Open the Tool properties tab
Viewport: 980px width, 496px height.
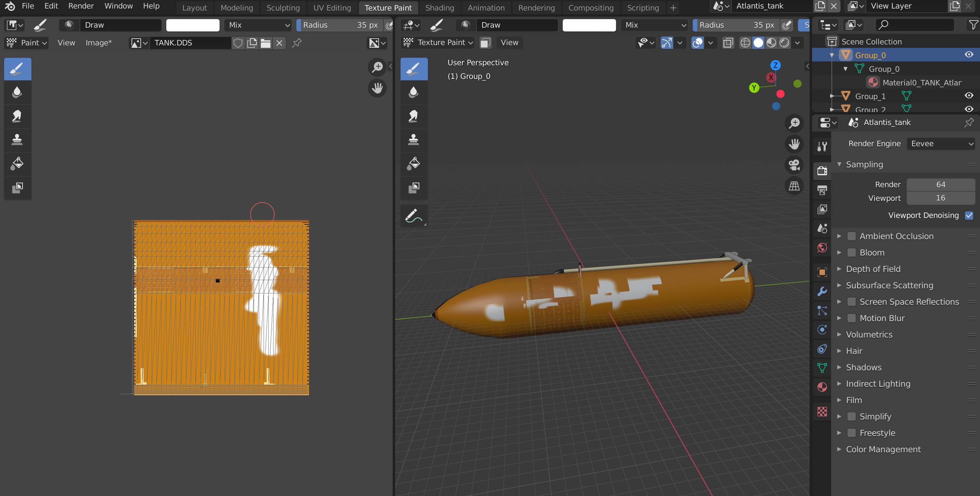click(822, 147)
